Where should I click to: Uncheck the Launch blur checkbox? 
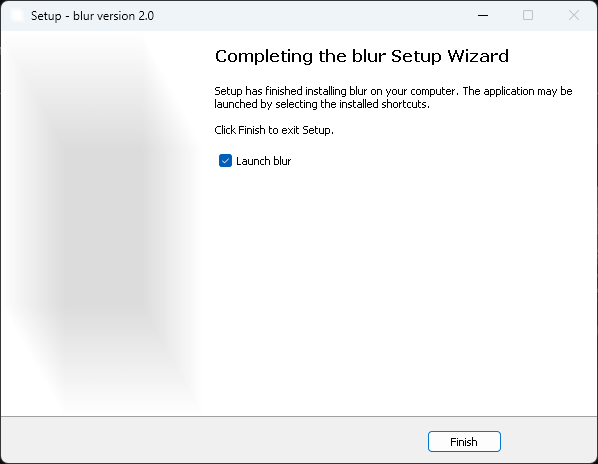click(225, 161)
